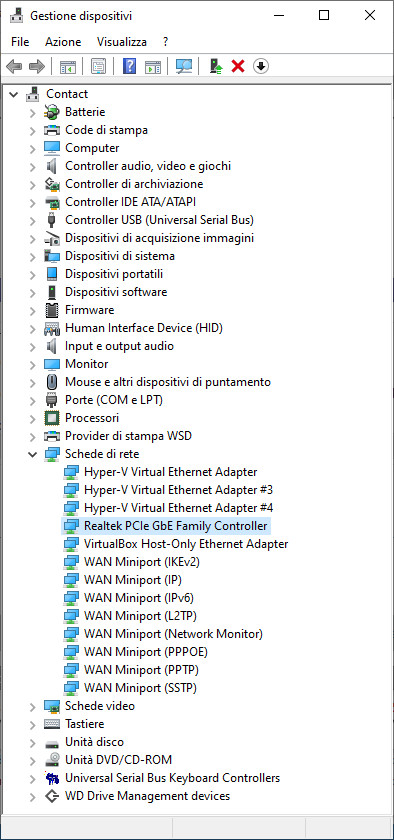Click the Forward arrow toolbar icon

click(x=36, y=66)
